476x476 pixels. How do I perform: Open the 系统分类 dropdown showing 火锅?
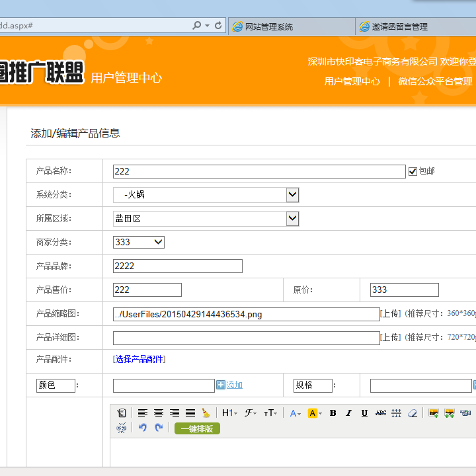pyautogui.click(x=292, y=195)
